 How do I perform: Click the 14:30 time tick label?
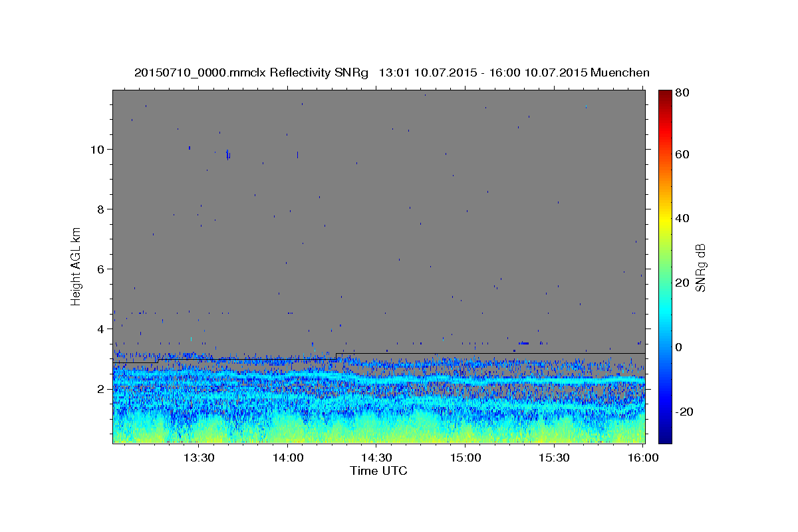point(376,458)
